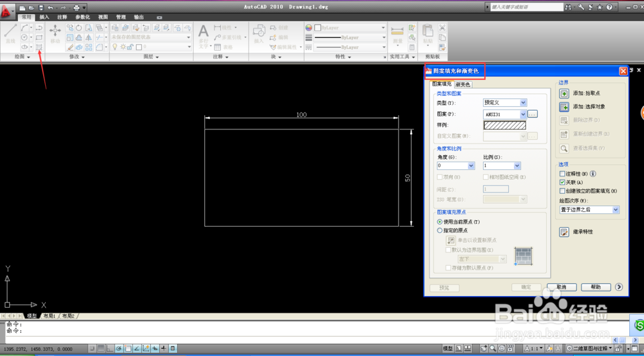Click the annotative info icon in Options
Image resolution: width=644 pixels, height=356 pixels.
pos(592,174)
